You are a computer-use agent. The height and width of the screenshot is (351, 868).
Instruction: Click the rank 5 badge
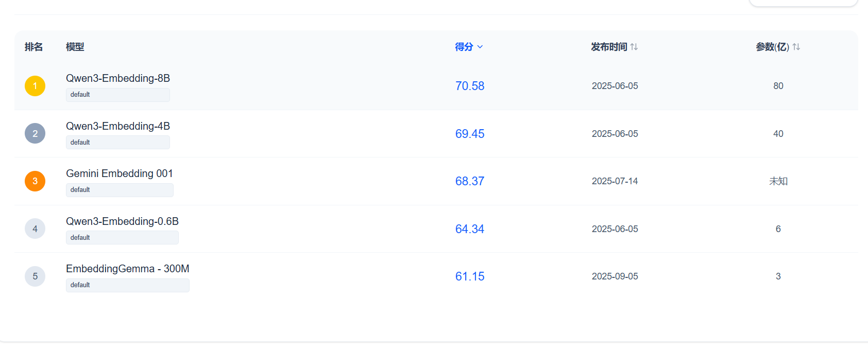click(35, 276)
